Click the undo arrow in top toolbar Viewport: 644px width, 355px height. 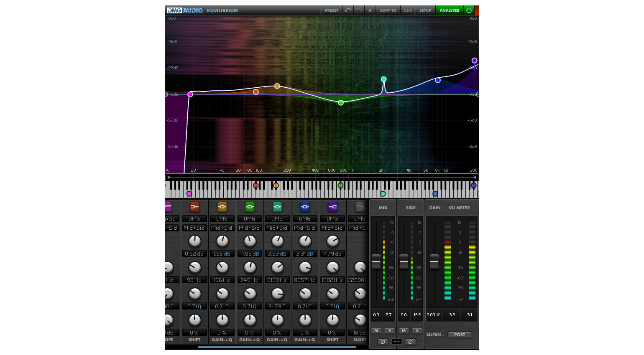[348, 10]
